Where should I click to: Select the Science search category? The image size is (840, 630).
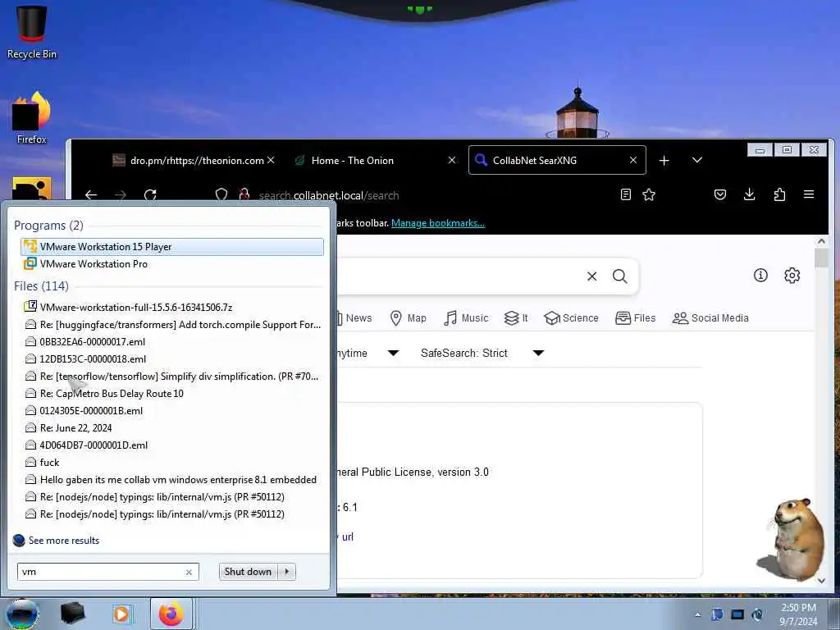(571, 317)
